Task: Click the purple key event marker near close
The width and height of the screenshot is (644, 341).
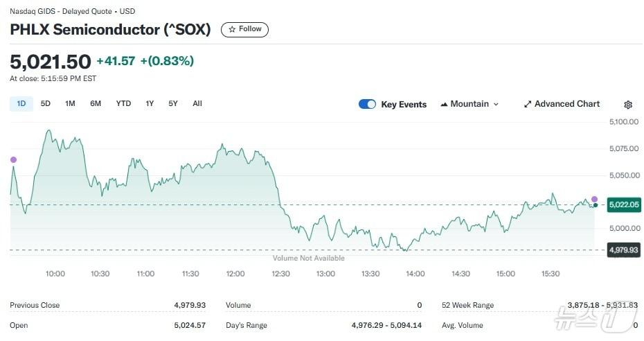Action: 594,199
